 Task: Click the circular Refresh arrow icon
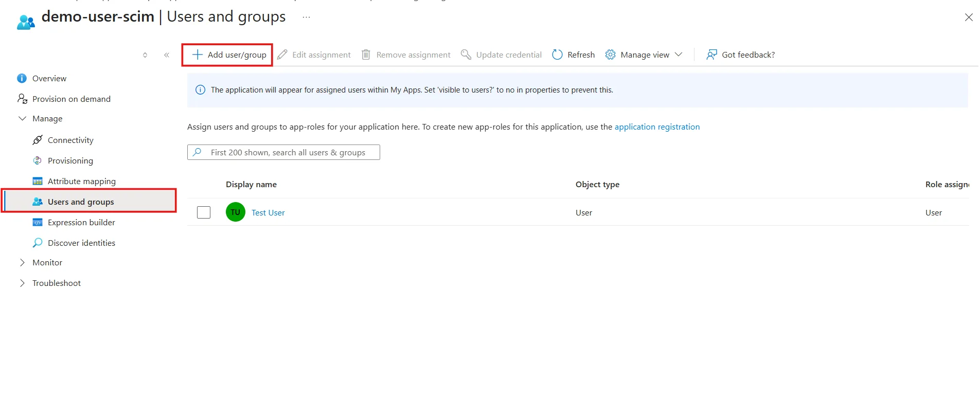557,55
